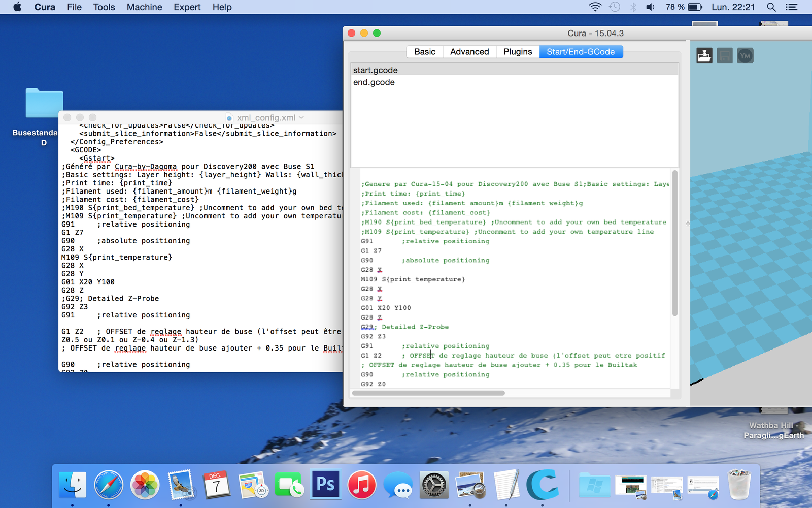
Task: Click the Wi-Fi status icon
Action: pyautogui.click(x=595, y=7)
